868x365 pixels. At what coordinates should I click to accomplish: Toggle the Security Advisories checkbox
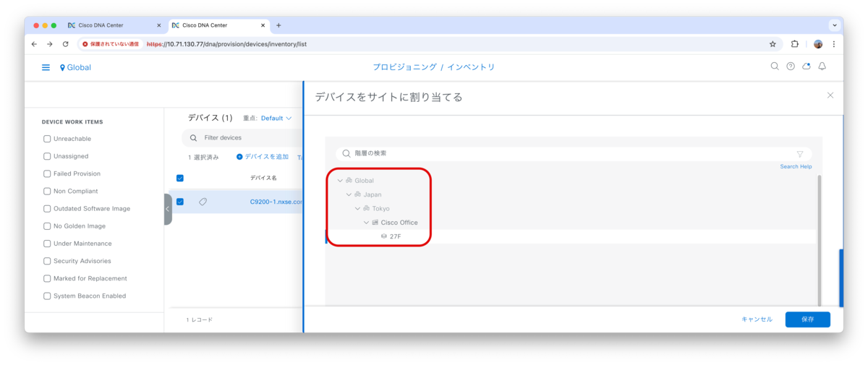coord(47,261)
